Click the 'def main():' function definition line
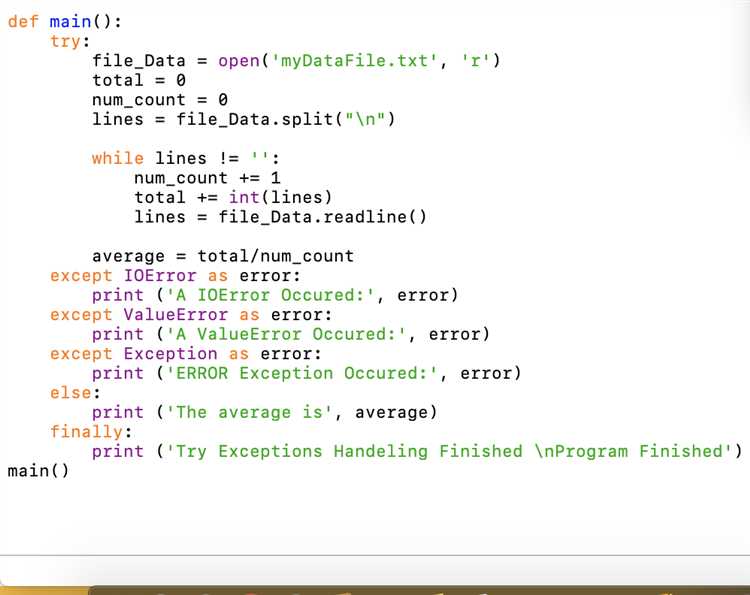 pos(65,22)
